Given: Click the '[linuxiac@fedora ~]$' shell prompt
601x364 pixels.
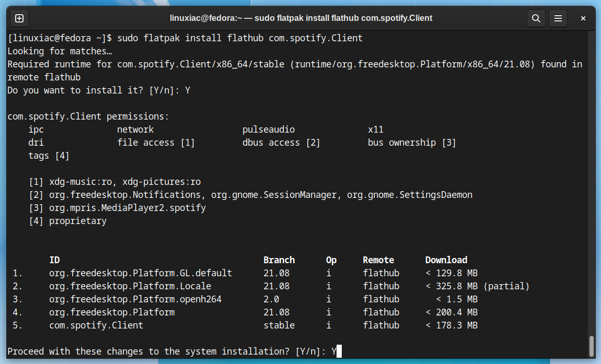Looking at the screenshot, I should [x=60, y=38].
